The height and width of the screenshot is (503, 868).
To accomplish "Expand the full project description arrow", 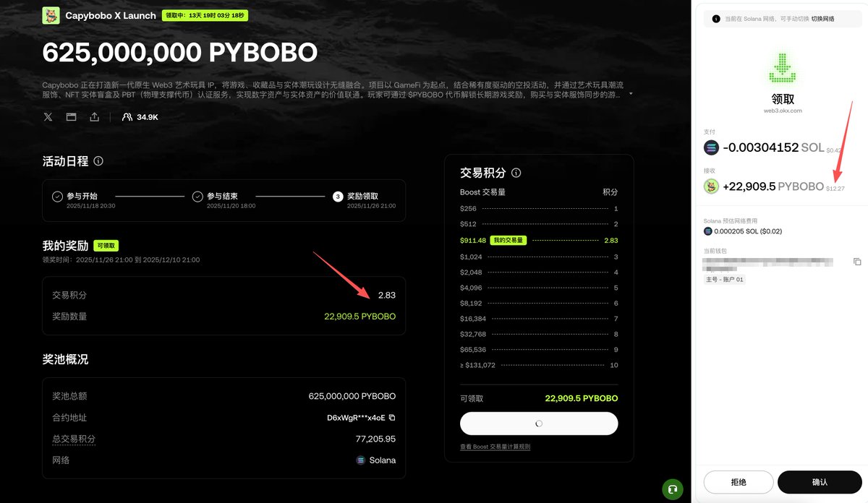I will click(630, 94).
